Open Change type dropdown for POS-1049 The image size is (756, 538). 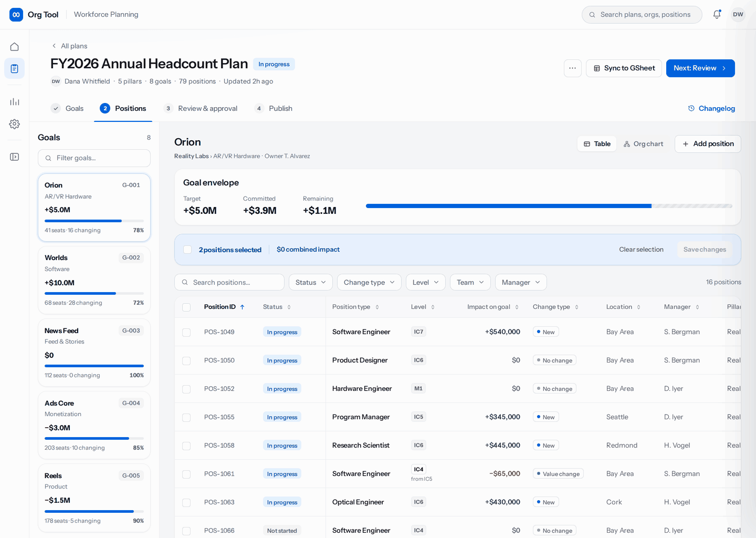tap(546, 332)
